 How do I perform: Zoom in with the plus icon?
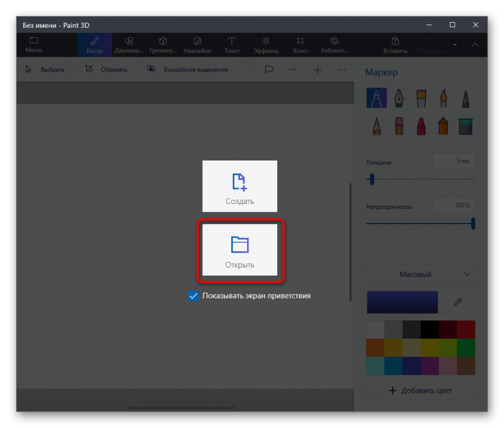(318, 69)
